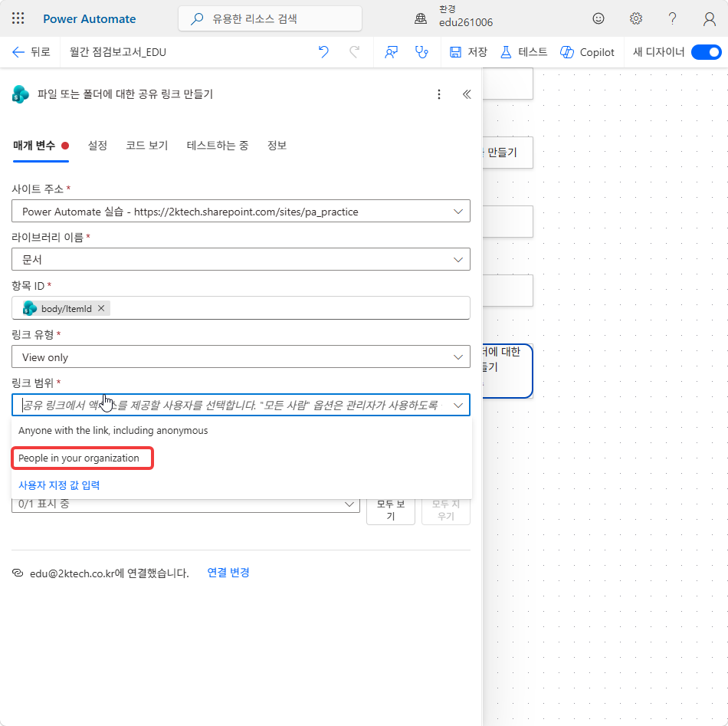Switch to the 테스트하는 중 tab
728x726 pixels.
pyautogui.click(x=218, y=146)
